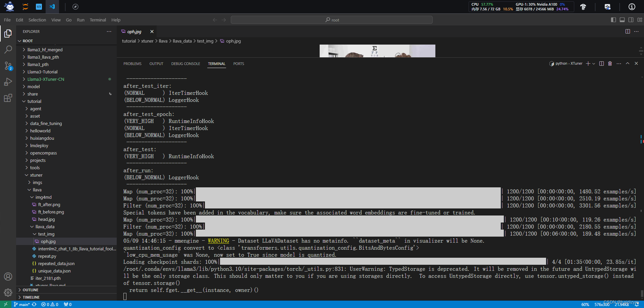Split the editor to the right
Viewport: 644px width, 308px height.
(x=628, y=31)
